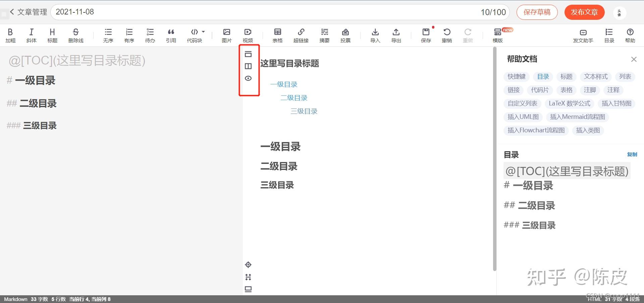The height and width of the screenshot is (303, 644).
Task: Add a hyperlink via the 超链接 icon
Action: tap(301, 35)
